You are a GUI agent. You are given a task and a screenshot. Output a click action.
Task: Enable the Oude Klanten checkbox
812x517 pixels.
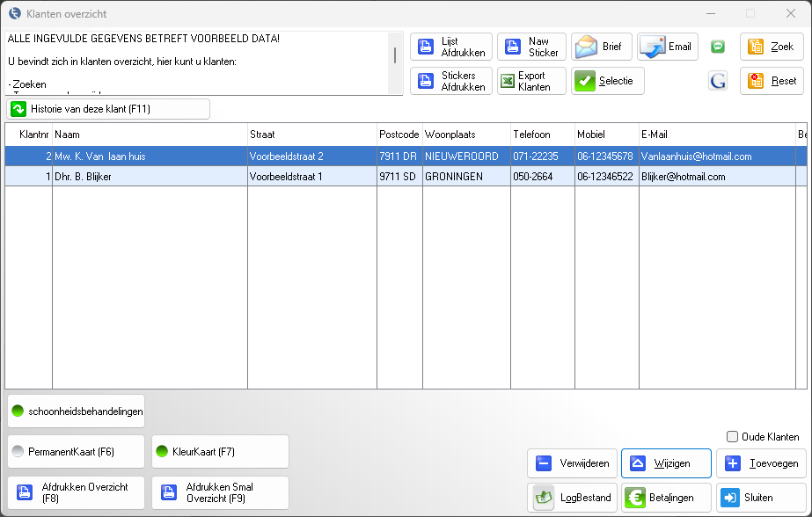coord(732,437)
